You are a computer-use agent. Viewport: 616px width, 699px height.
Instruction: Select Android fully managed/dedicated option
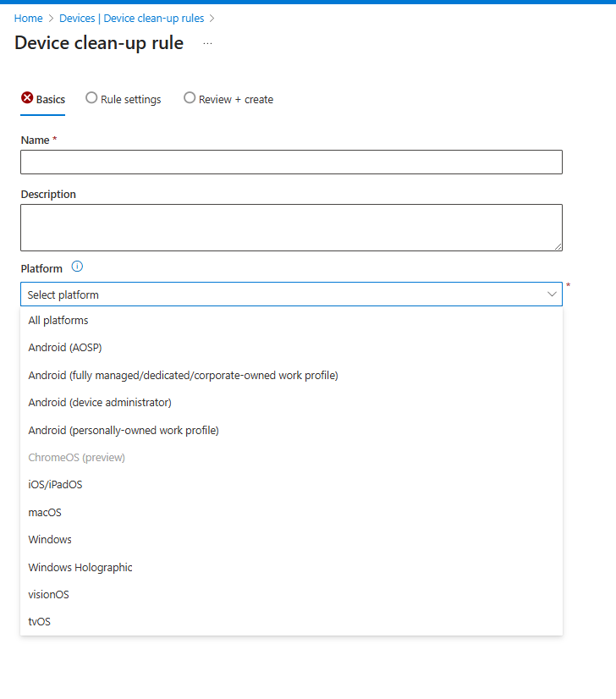[183, 375]
